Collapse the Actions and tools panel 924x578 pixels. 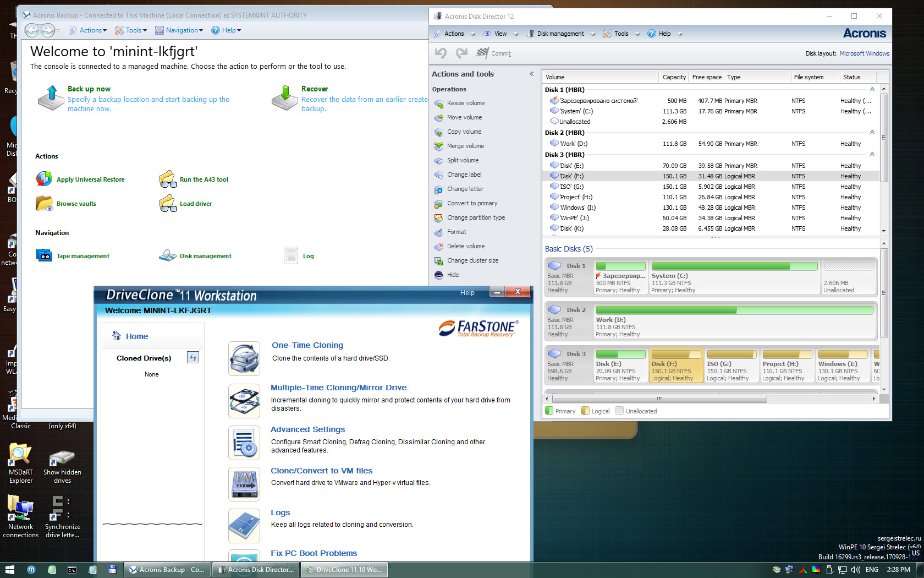pos(531,74)
